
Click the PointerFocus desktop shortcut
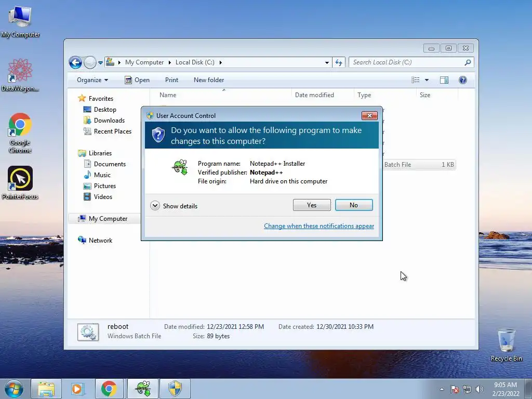click(x=20, y=182)
